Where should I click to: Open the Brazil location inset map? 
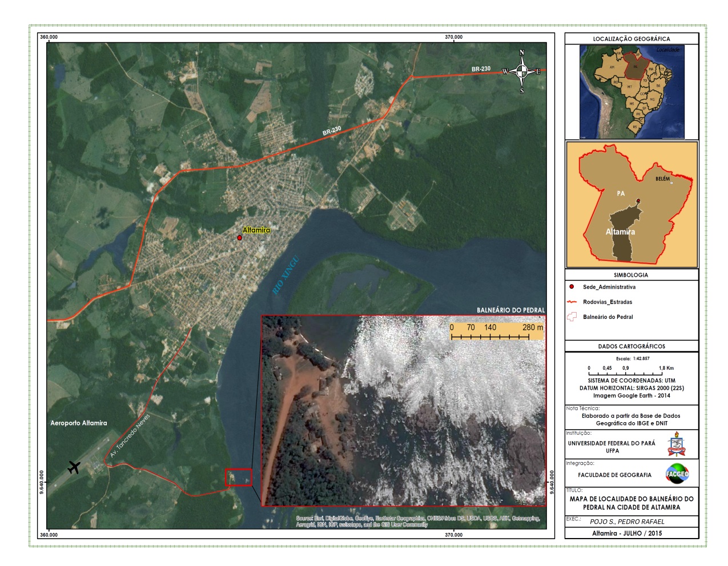[x=632, y=92]
